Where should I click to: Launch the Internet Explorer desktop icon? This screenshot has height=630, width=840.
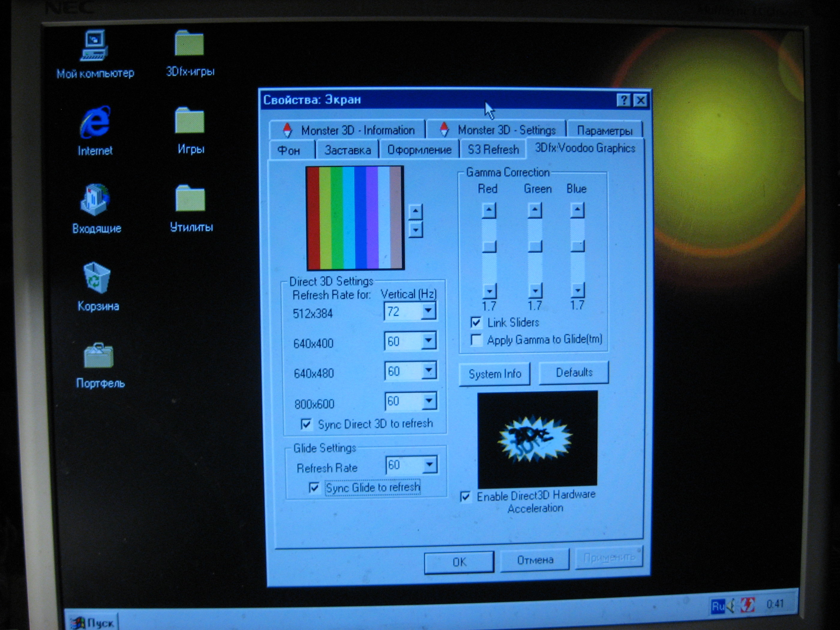point(95,123)
